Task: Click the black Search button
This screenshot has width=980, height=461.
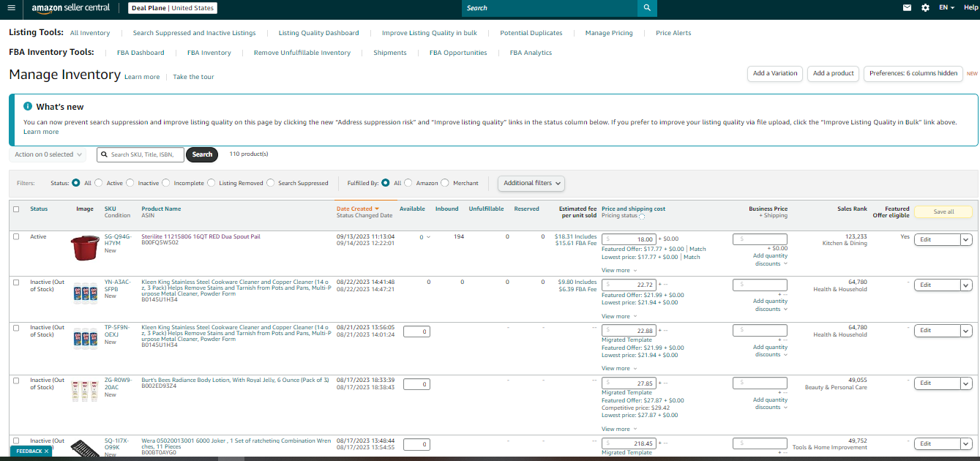Action: [x=202, y=154]
